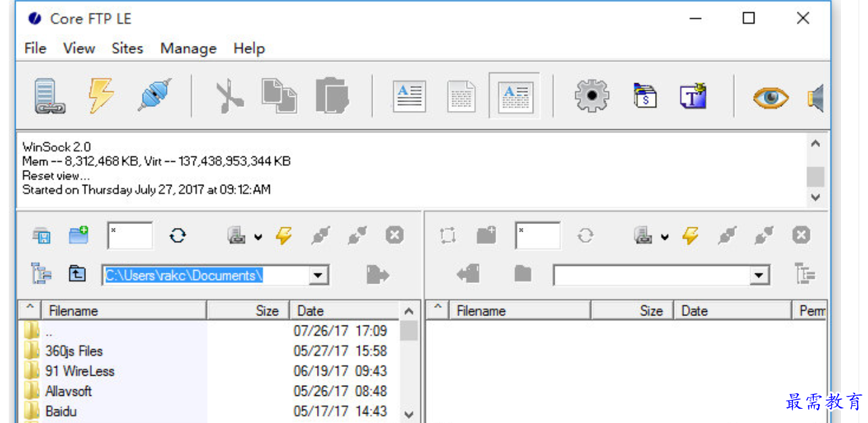Click the remote pane select-all square icon

tap(448, 236)
